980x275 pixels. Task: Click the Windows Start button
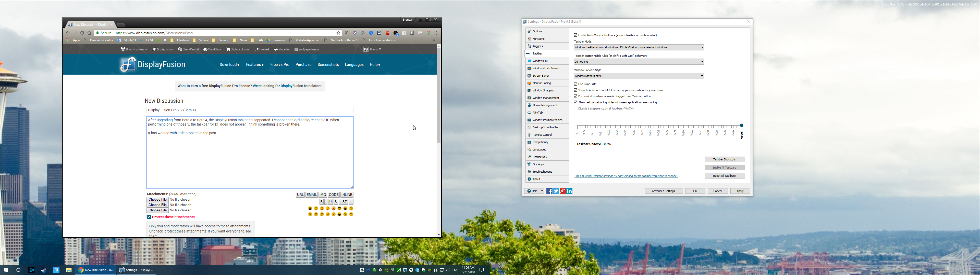[6, 270]
